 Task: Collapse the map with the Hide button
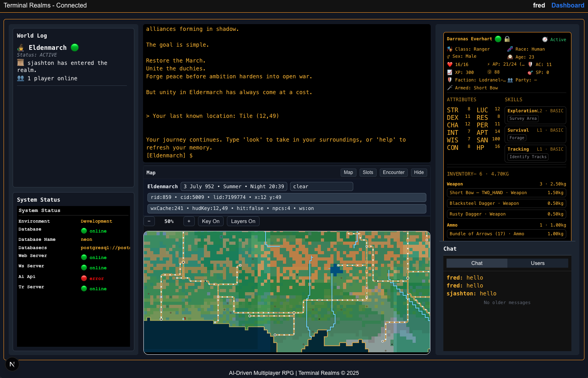pyautogui.click(x=419, y=172)
